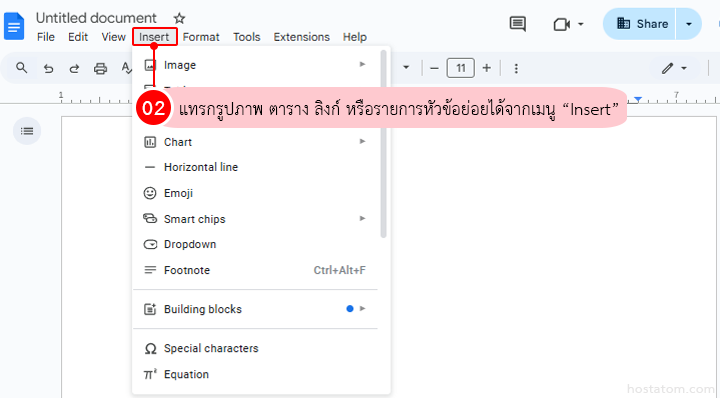Click the search menus magnifier icon
Image resolution: width=720 pixels, height=398 pixels.
(x=21, y=68)
